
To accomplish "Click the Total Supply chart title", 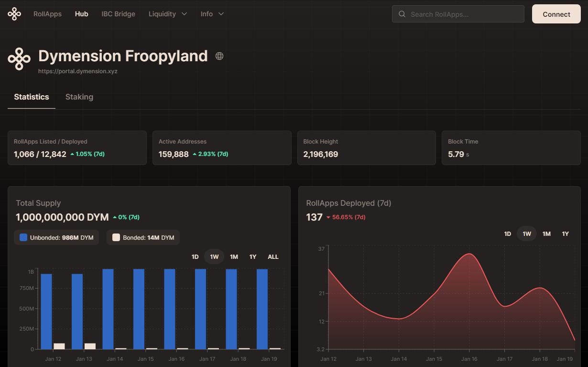I will click(x=38, y=203).
